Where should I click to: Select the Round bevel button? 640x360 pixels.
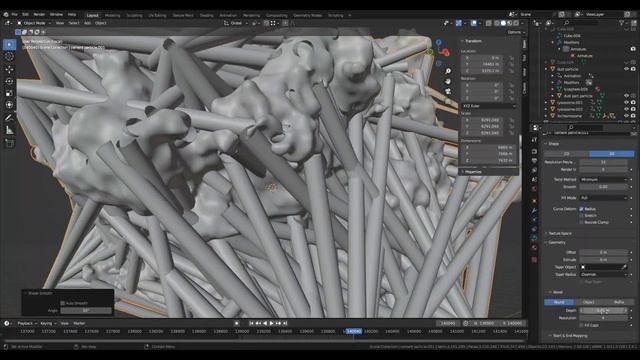(559, 302)
